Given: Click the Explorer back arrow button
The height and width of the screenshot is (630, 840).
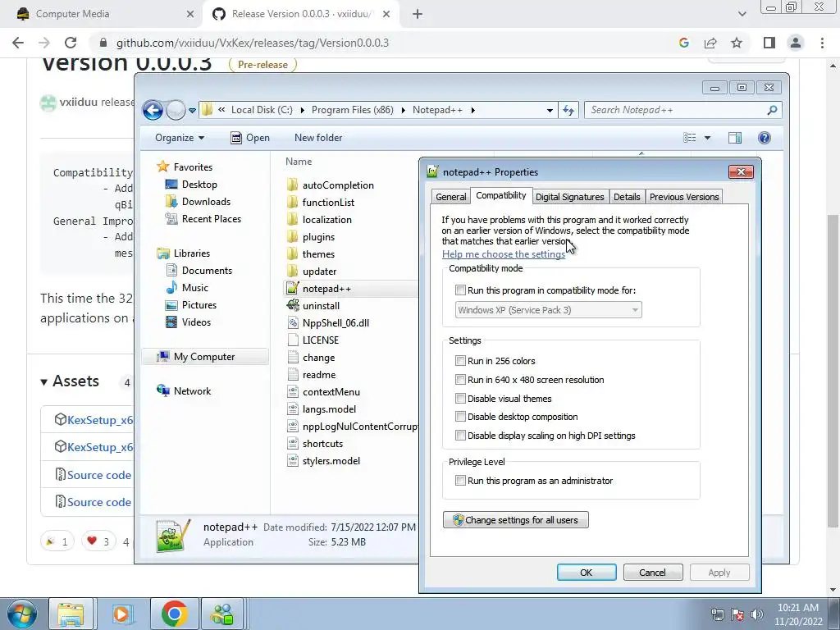Looking at the screenshot, I should pyautogui.click(x=153, y=111).
